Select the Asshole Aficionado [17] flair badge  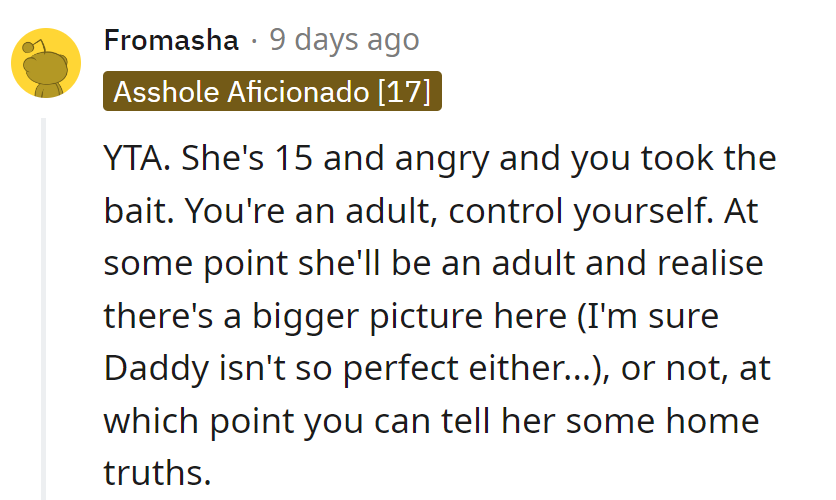tap(272, 93)
